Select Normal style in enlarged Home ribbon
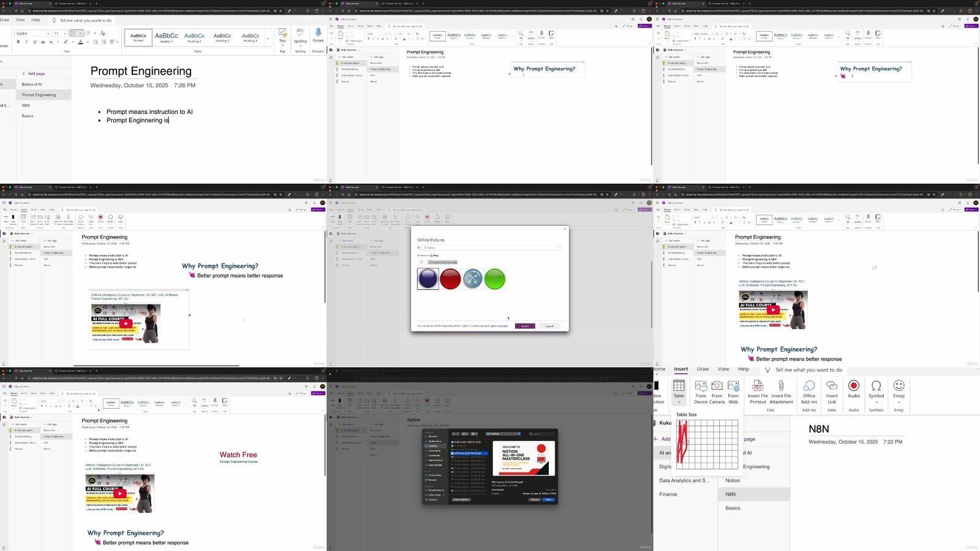The height and width of the screenshot is (551, 980). (x=138, y=37)
